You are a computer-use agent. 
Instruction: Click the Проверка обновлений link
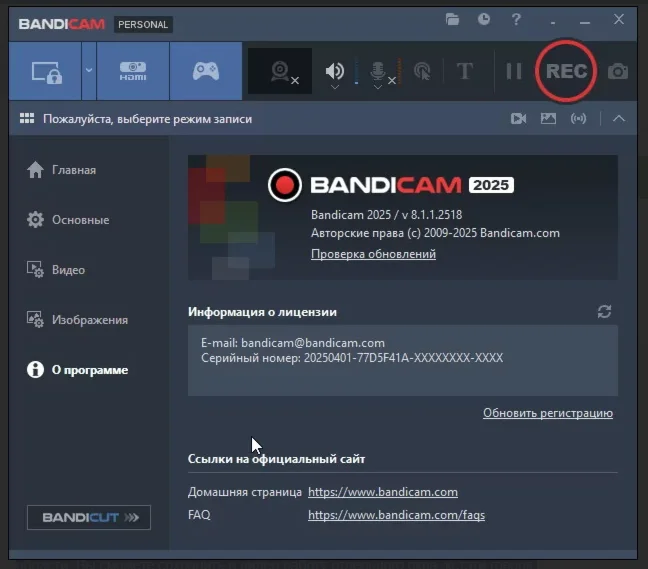[373, 254]
